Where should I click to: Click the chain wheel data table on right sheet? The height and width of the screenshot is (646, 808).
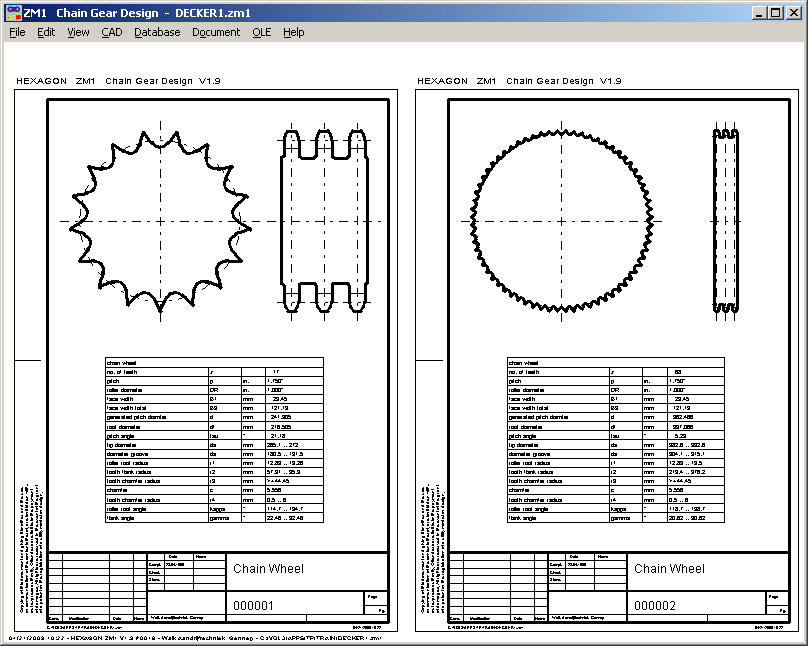[615, 441]
